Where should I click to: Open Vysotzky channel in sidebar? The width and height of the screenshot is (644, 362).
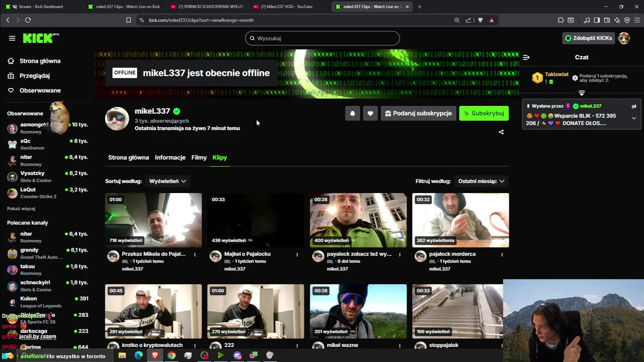[48, 176]
